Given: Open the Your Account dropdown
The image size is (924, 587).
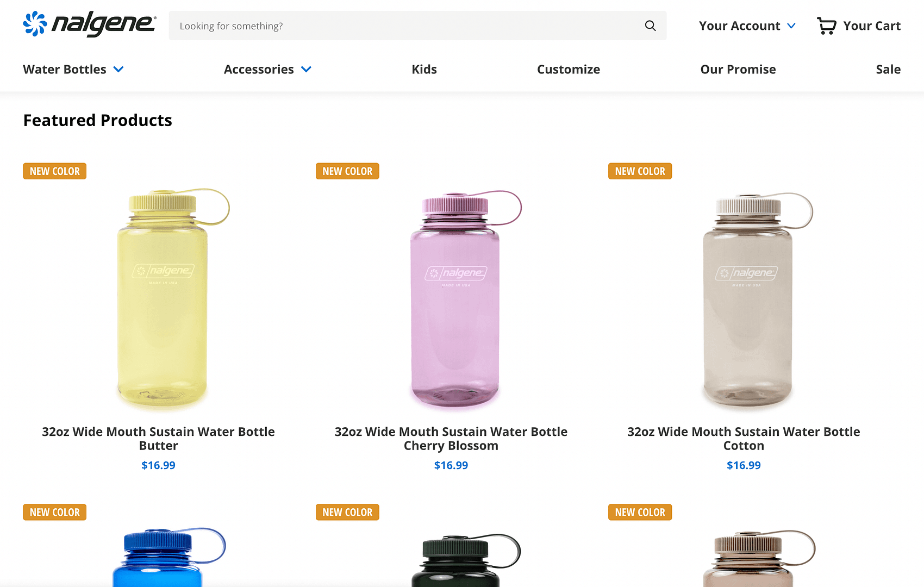Looking at the screenshot, I should pyautogui.click(x=747, y=26).
